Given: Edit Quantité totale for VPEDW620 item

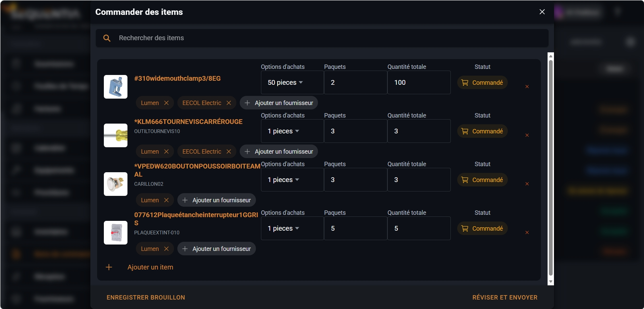Looking at the screenshot, I should pos(419,180).
